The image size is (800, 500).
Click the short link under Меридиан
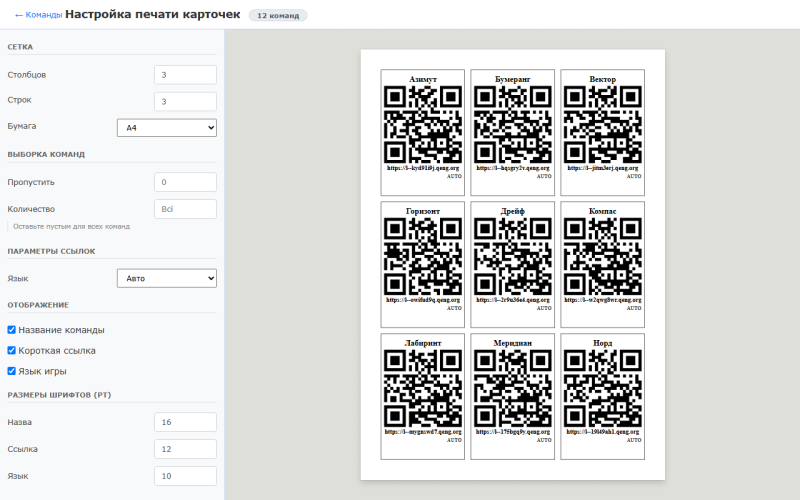click(x=513, y=432)
